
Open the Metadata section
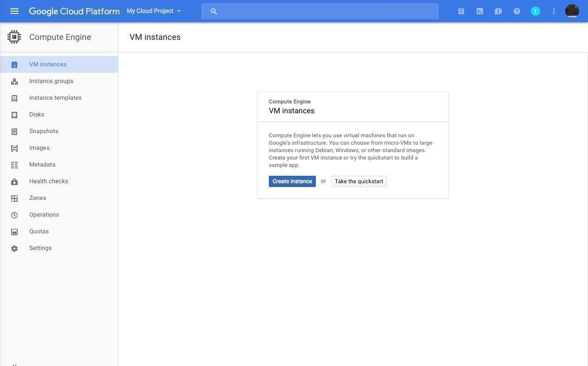[x=59, y=165]
